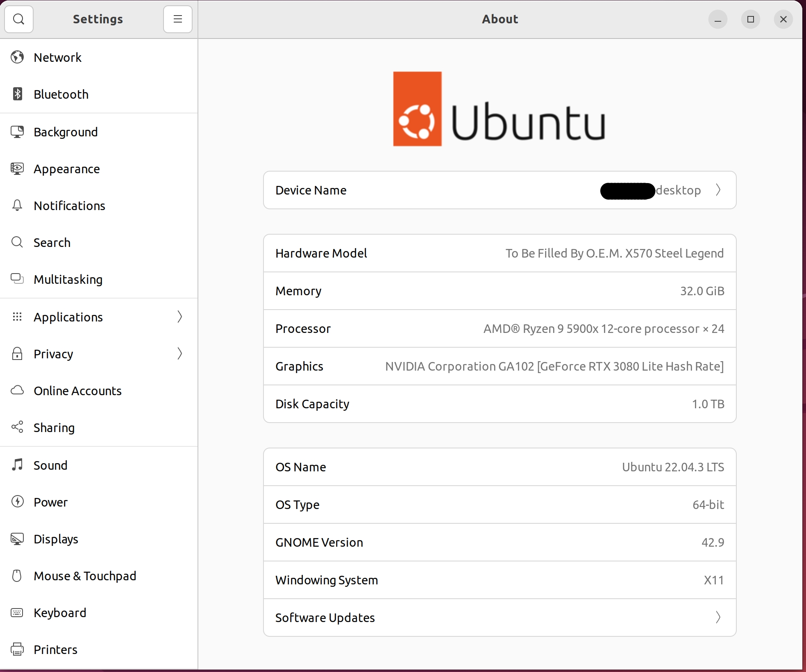Open Device Name chevron to rename

(x=718, y=190)
